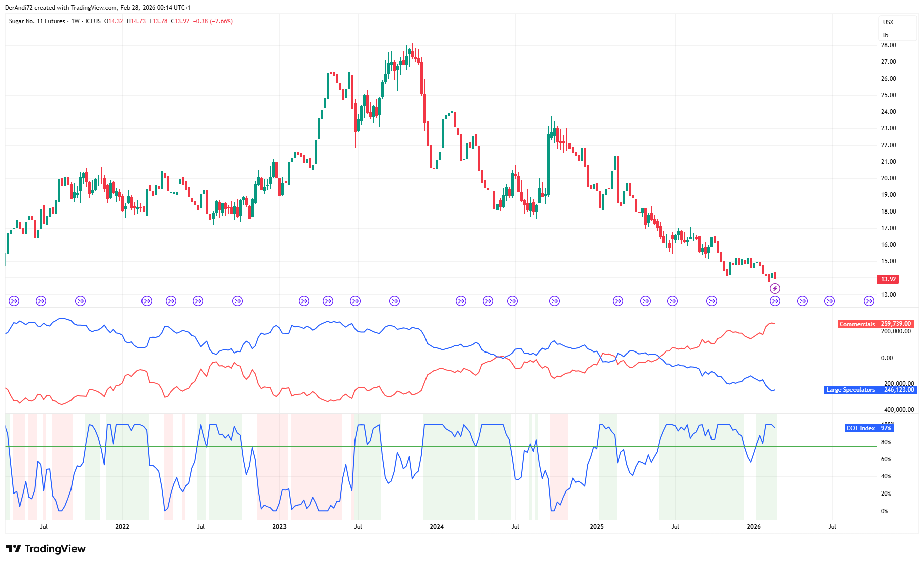Click the lightning bolt icon below the last candle
The width and height of the screenshot is (924, 564).
tap(775, 289)
